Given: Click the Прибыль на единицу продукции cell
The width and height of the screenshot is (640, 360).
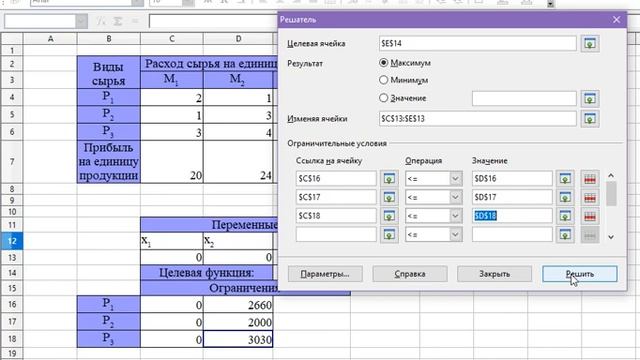Looking at the screenshot, I should [x=109, y=162].
